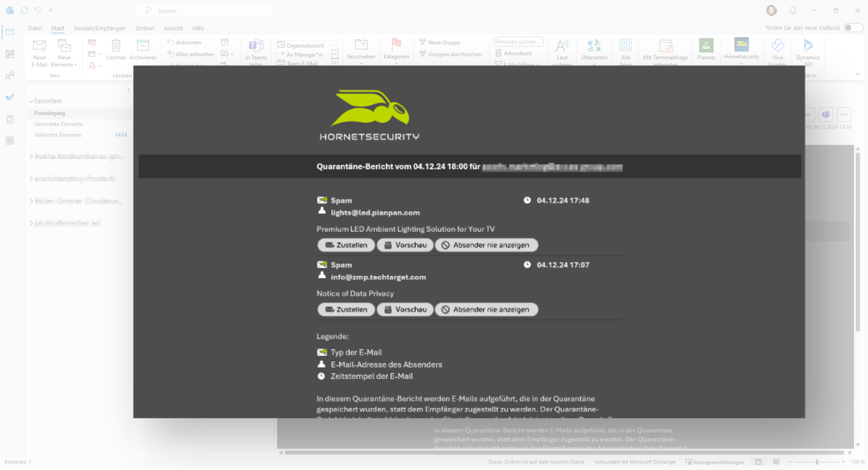Click Zustellen for lights@led.pianpan.com spam
The height and width of the screenshot is (470, 868).
tap(346, 245)
